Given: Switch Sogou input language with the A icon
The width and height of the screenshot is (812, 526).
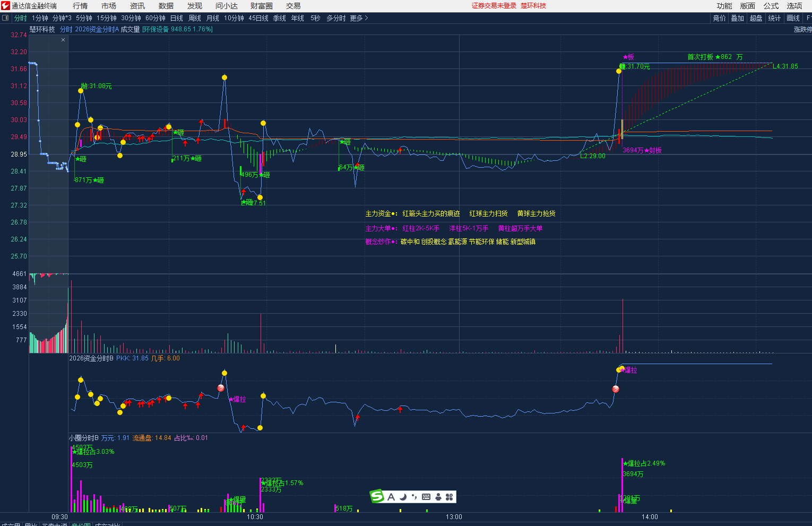Looking at the screenshot, I should click(x=391, y=497).
